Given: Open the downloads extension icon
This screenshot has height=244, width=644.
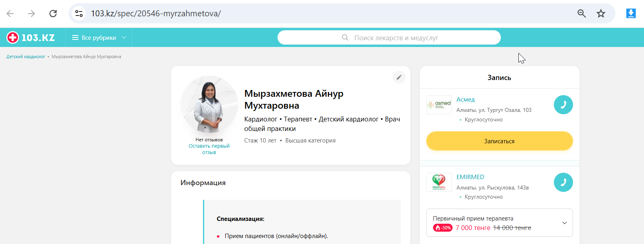Looking at the screenshot, I should point(631,14).
